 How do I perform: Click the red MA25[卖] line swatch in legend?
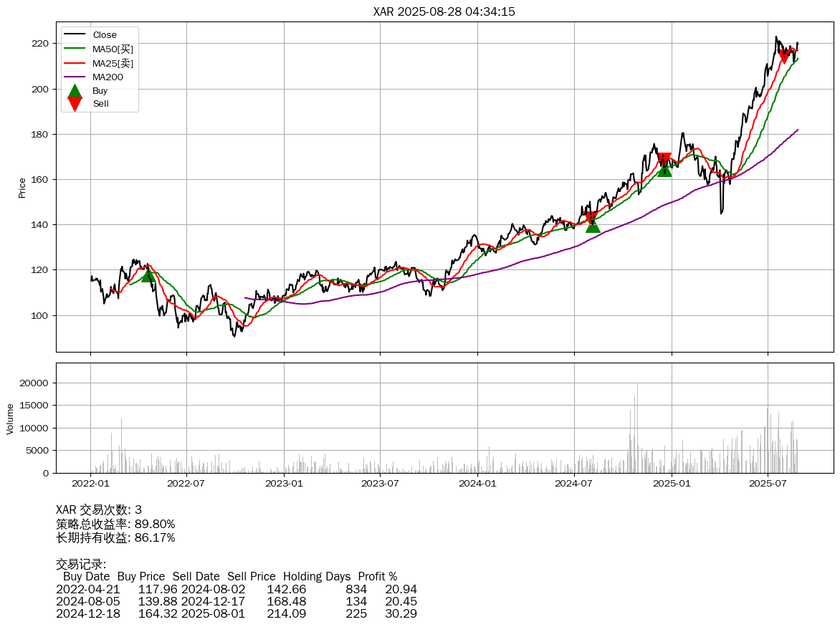click(x=75, y=63)
